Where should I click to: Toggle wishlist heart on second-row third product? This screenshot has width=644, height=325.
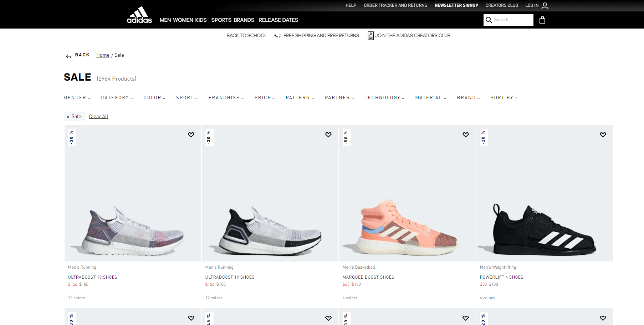point(466,318)
